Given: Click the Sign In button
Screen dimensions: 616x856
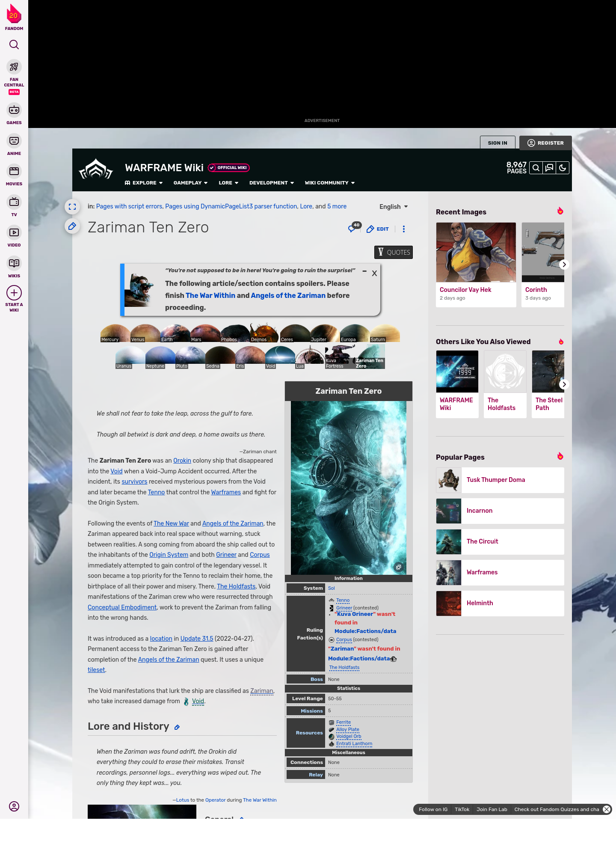Looking at the screenshot, I should (498, 143).
